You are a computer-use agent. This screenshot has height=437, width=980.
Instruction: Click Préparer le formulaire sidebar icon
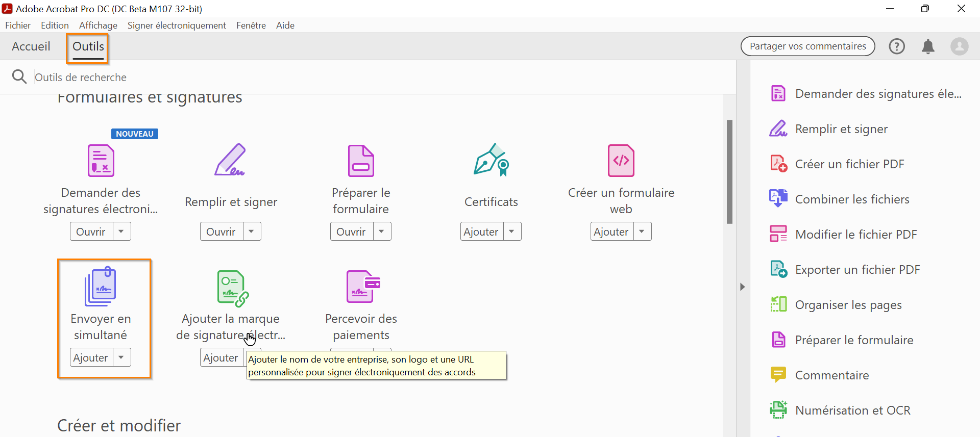click(778, 340)
